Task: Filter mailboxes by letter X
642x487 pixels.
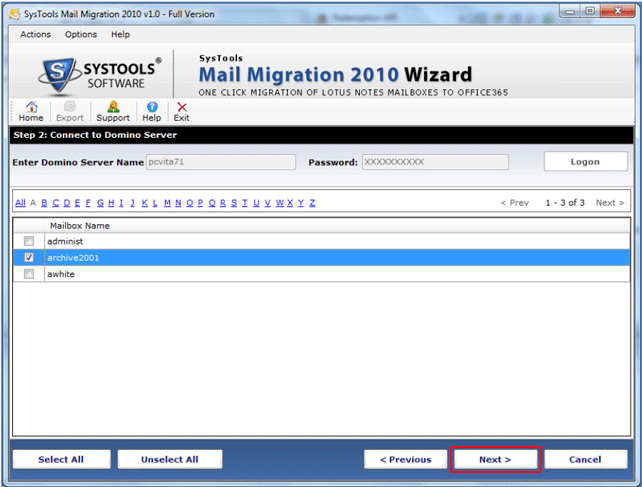Action: coord(290,203)
